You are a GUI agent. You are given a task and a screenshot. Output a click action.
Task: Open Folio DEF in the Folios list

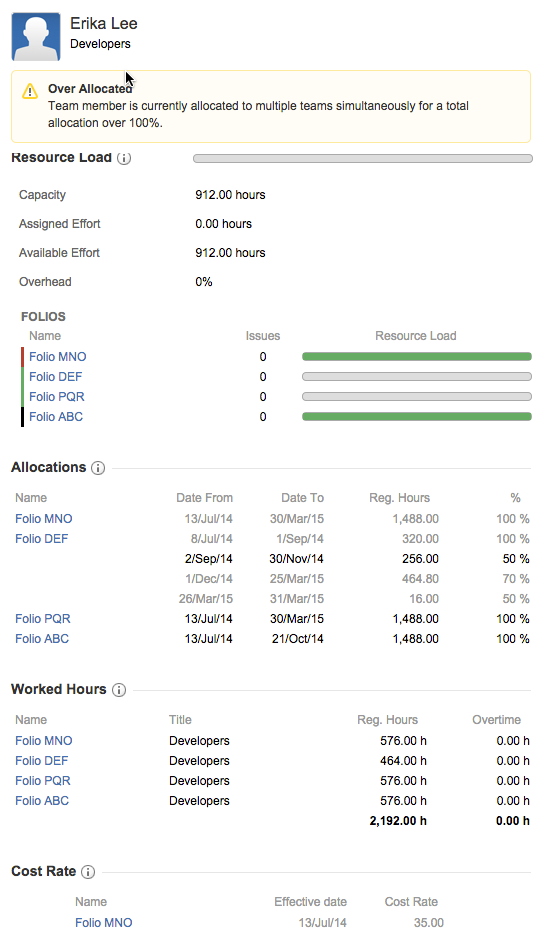tap(55, 377)
